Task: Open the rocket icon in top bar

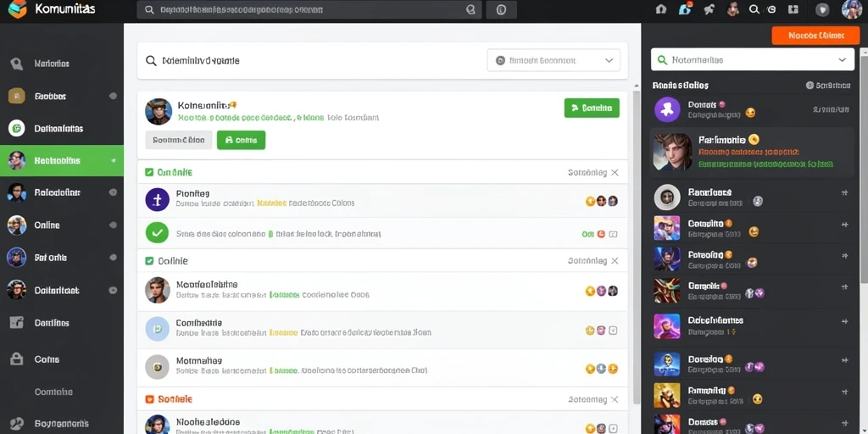Action: (709, 9)
